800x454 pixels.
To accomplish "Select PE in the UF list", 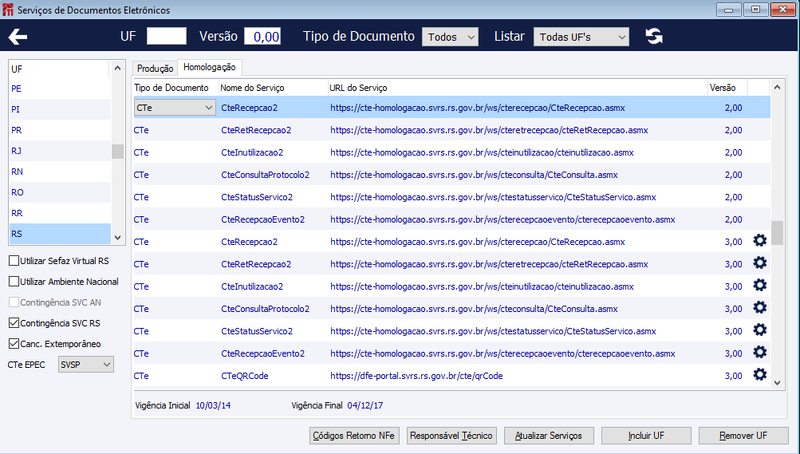I will [x=60, y=89].
